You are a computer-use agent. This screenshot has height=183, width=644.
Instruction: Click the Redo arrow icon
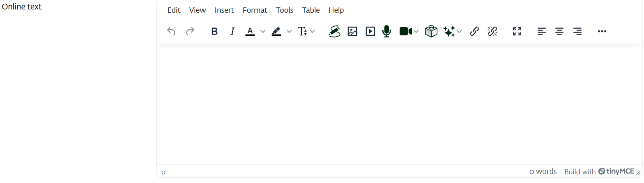coord(190,31)
